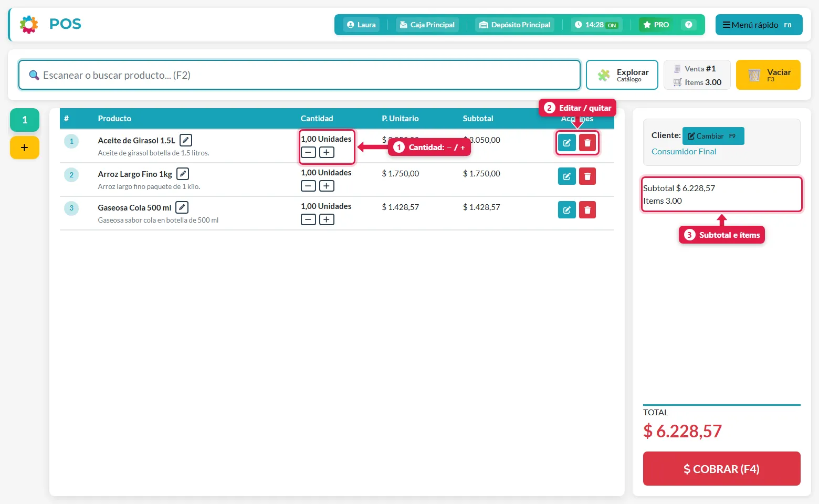Focus the Escanear o buscar producto search field

[x=299, y=75]
